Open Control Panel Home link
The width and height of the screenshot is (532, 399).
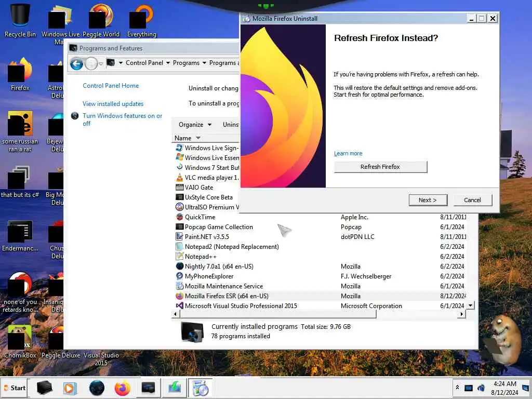click(111, 86)
